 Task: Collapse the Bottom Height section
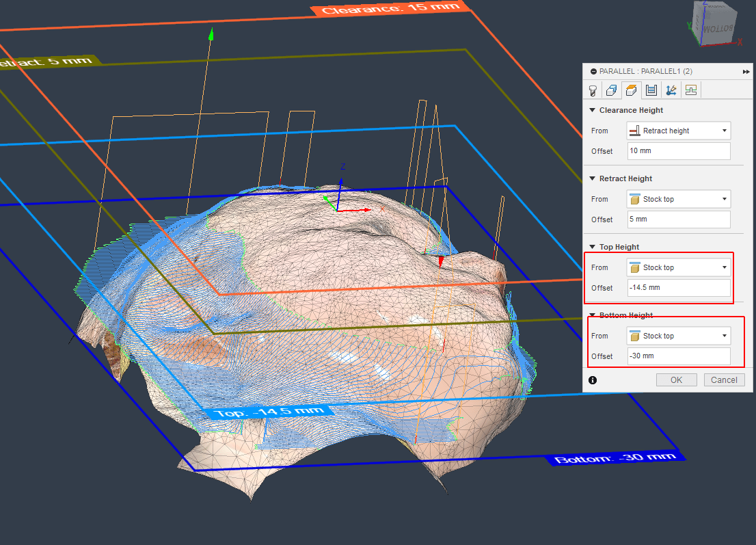point(592,315)
